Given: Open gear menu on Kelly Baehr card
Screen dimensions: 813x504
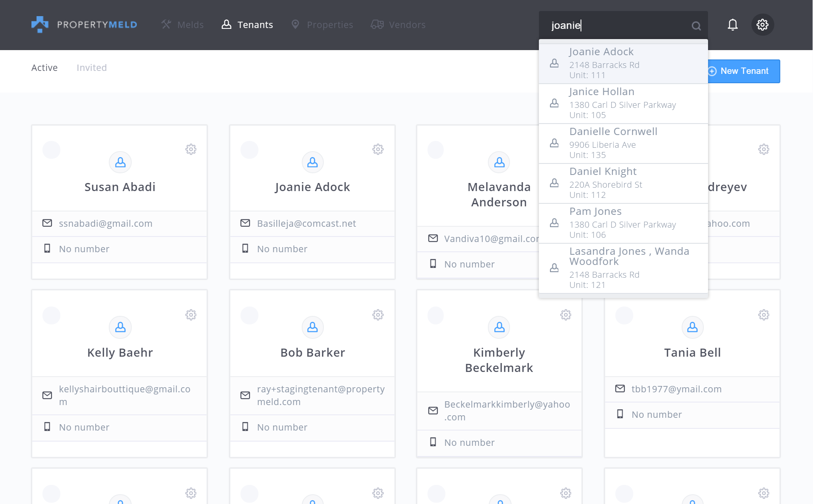Looking at the screenshot, I should pos(191,315).
